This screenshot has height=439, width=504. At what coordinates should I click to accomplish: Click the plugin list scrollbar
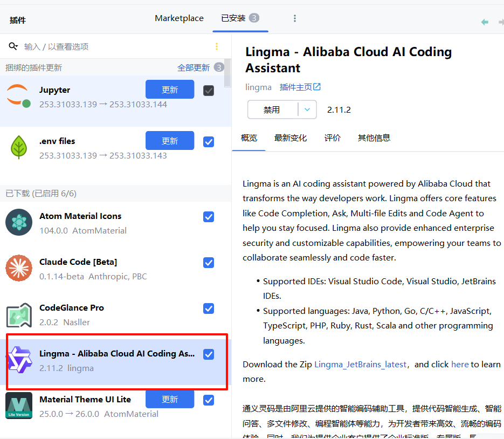(227, 73)
